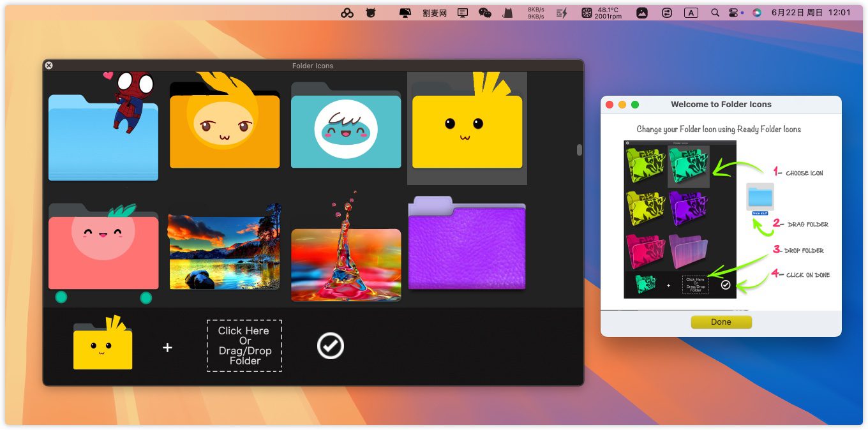Choose the purple leather folder icon
The height and width of the screenshot is (430, 868).
pos(467,242)
